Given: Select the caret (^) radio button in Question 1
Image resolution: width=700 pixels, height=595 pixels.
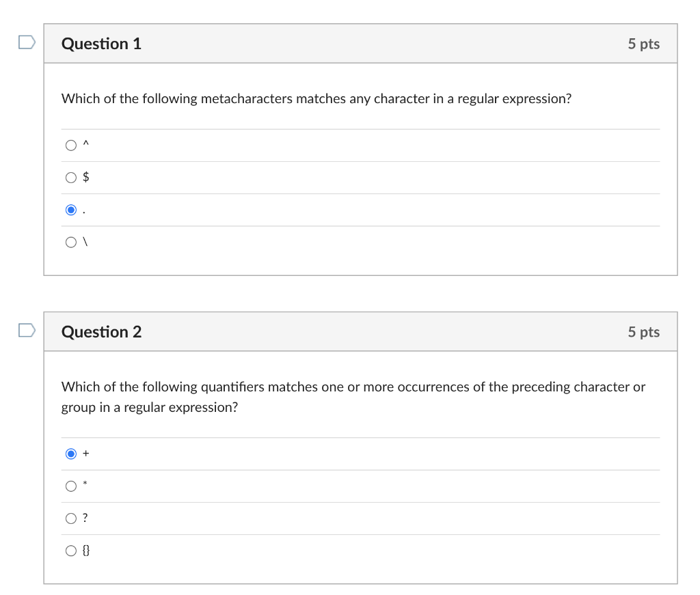Looking at the screenshot, I should point(71,146).
